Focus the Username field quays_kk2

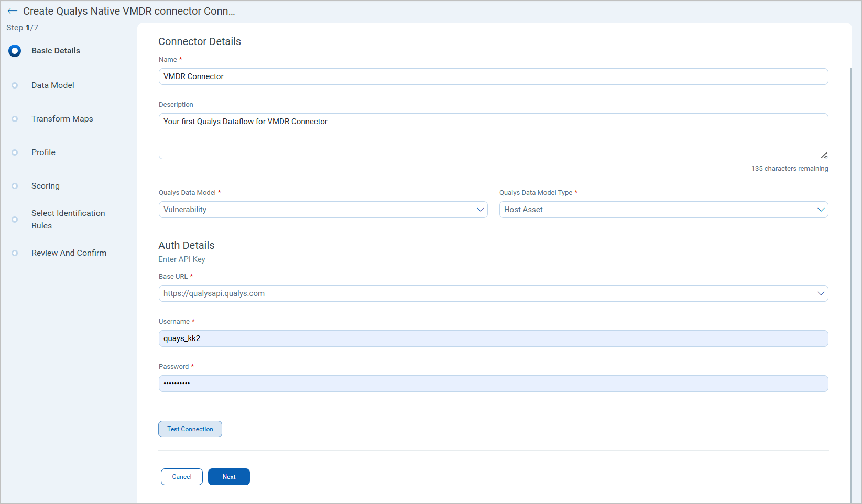(x=493, y=338)
